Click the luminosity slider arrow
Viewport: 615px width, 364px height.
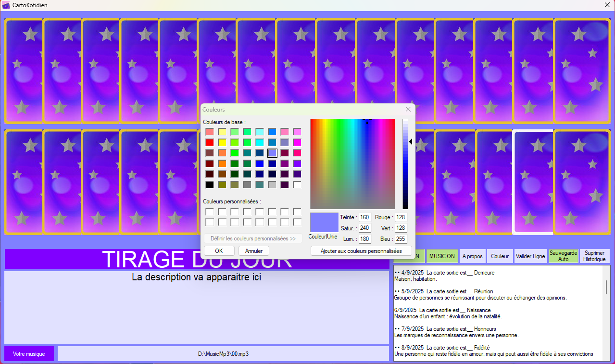411,141
